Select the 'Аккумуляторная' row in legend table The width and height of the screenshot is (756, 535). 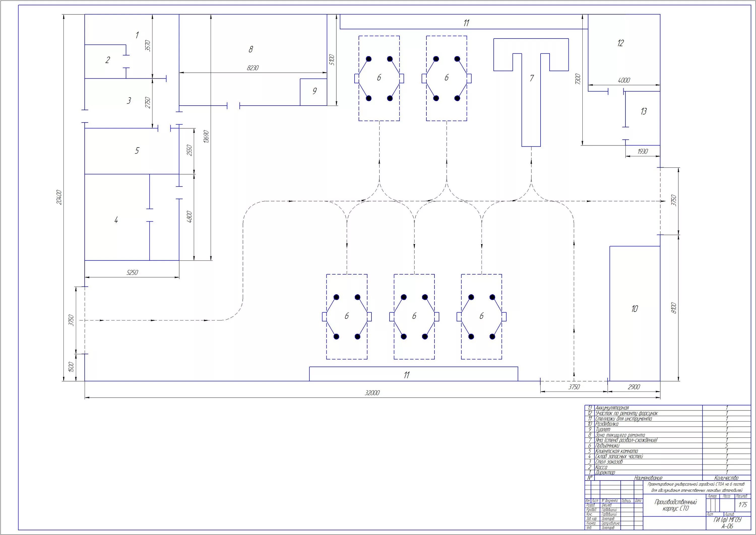(612, 408)
